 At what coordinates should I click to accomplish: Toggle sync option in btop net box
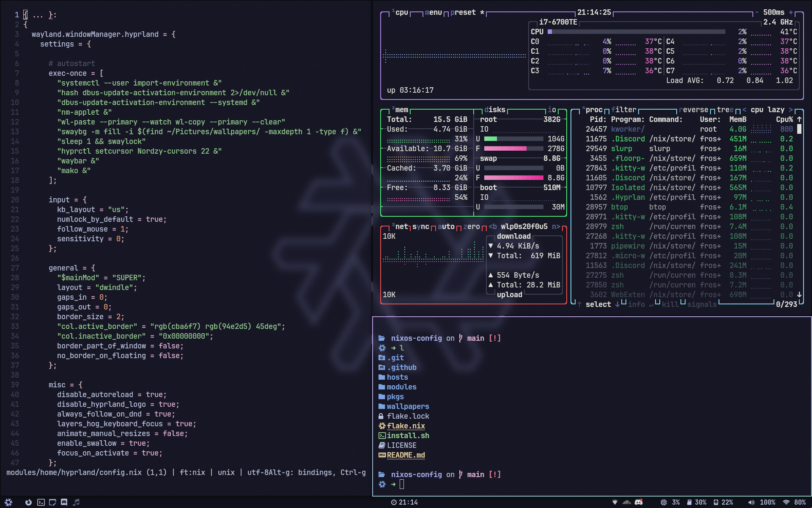pos(420,226)
